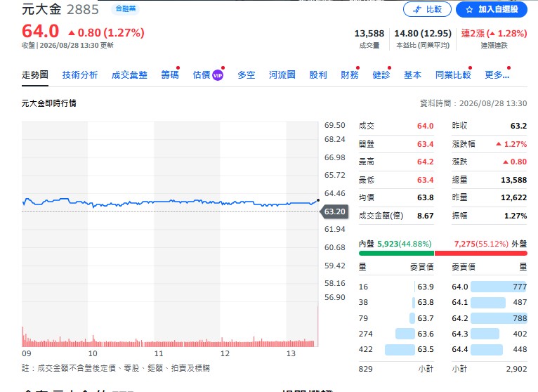Image resolution: width=538 pixels, height=392 pixels.
Task: Click 內盤 5,923(44.88%) label
Action: pyautogui.click(x=395, y=244)
